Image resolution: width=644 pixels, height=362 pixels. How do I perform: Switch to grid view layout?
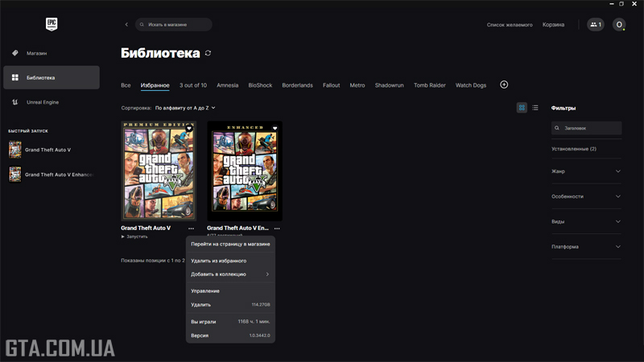(x=522, y=108)
